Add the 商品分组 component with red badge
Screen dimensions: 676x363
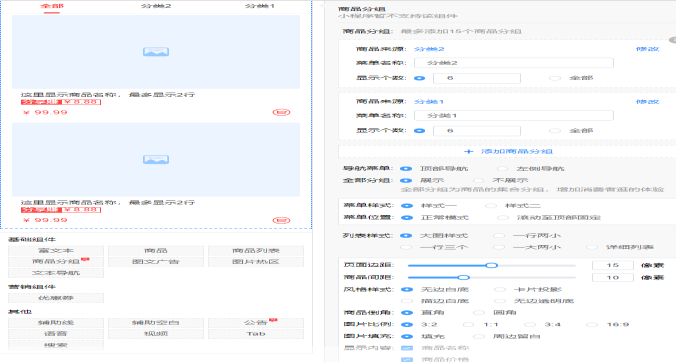(56, 262)
